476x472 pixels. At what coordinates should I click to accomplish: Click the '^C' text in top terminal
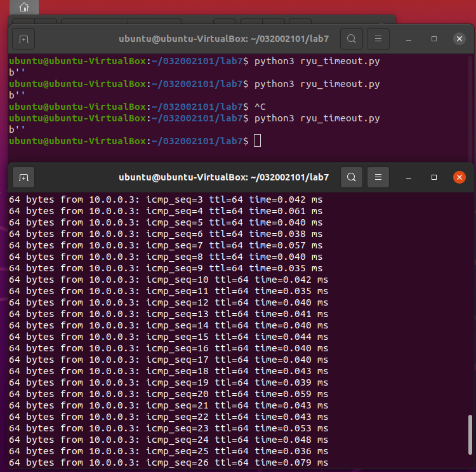[260, 107]
